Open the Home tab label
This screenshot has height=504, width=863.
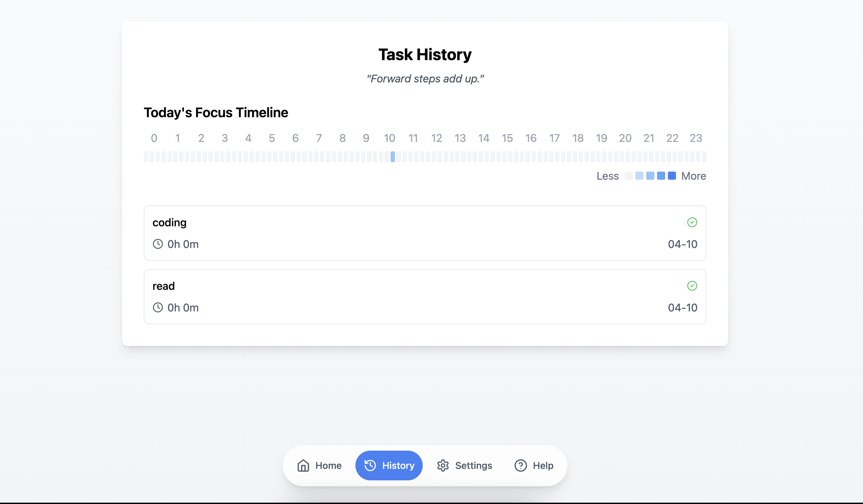click(x=328, y=465)
